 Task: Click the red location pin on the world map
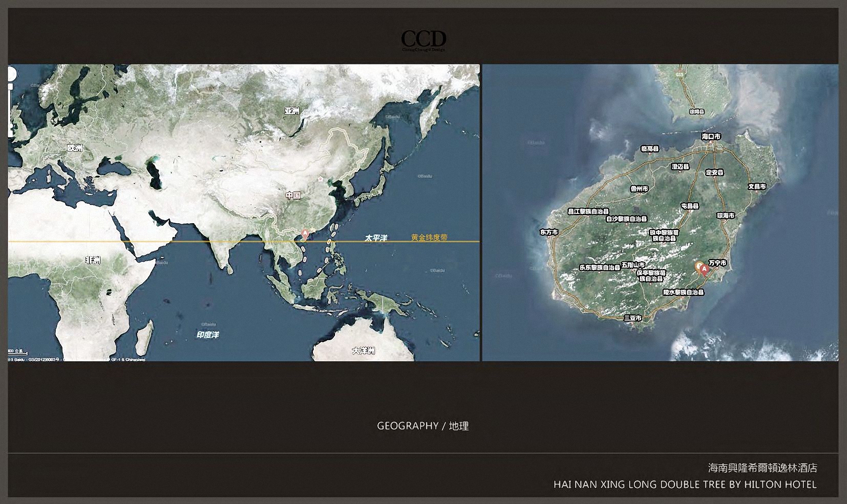coord(304,234)
